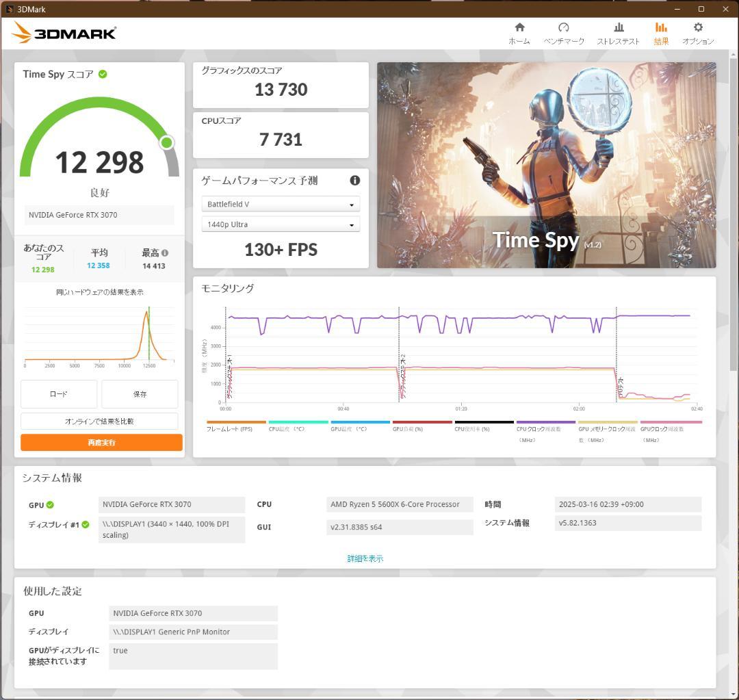The width and height of the screenshot is (739, 700).
Task: Open the Battlefield V game dropdown
Action: point(281,203)
